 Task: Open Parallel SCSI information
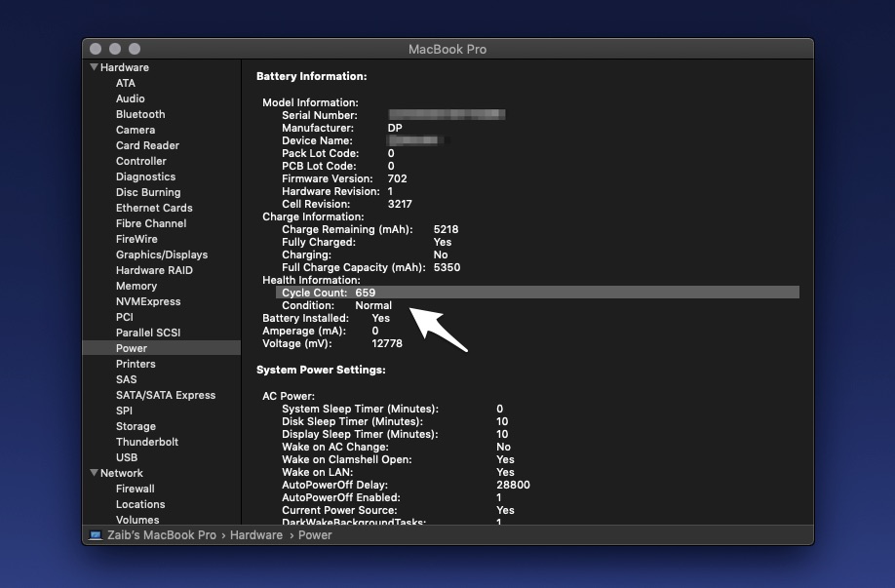pos(148,333)
